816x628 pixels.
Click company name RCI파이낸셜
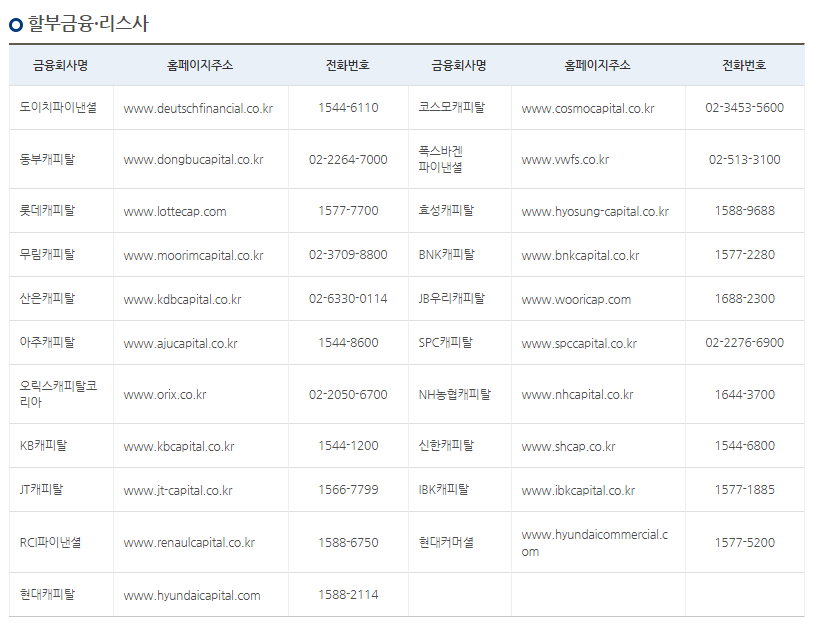tap(50, 542)
